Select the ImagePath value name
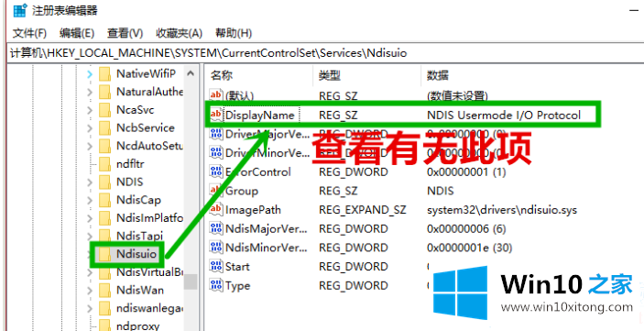The width and height of the screenshot is (644, 331). point(253,210)
